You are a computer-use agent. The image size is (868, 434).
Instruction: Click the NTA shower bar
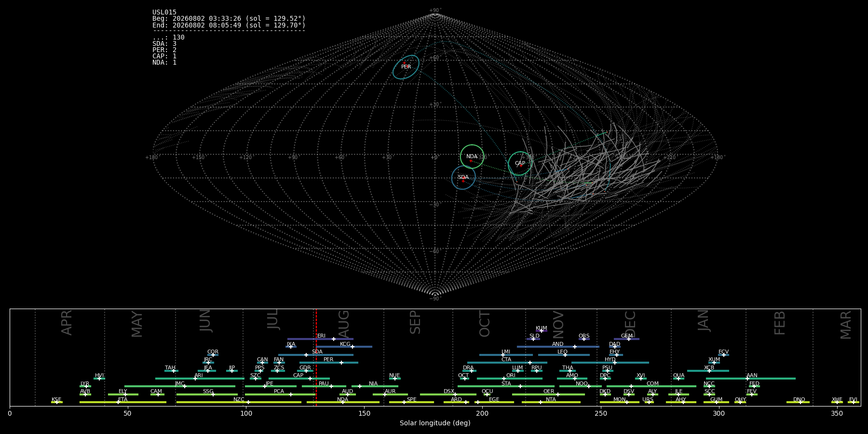(x=551, y=402)
